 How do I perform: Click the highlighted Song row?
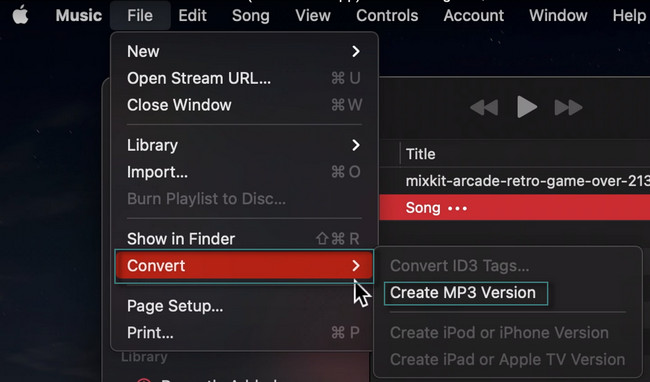pos(514,208)
